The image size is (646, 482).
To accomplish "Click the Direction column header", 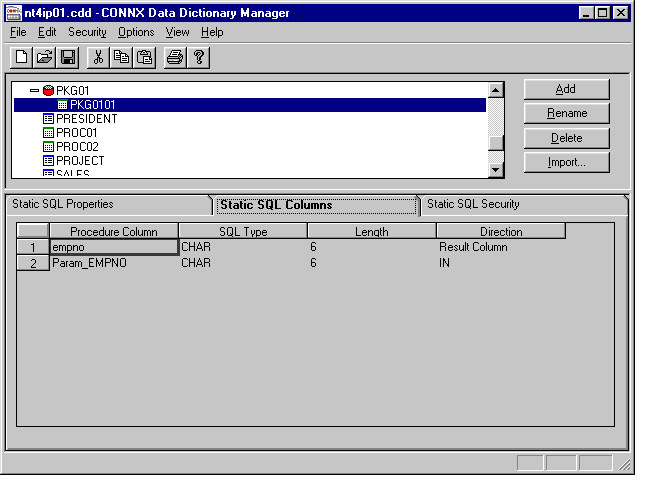I will tap(501, 232).
